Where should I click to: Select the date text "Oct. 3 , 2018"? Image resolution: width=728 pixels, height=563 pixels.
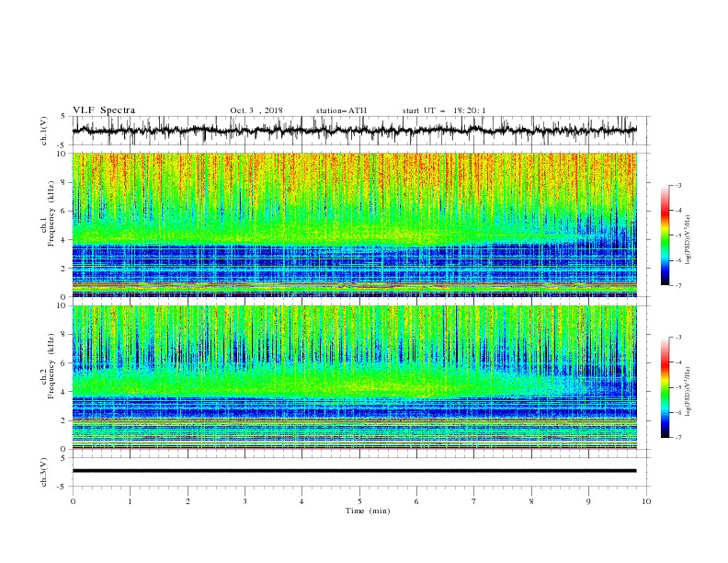pyautogui.click(x=256, y=110)
